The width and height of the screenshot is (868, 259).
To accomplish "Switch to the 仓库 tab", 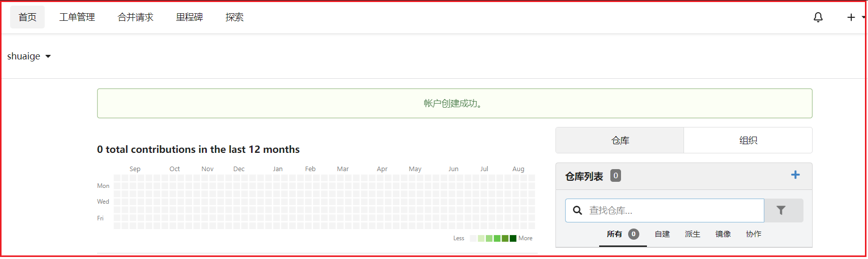I will pos(620,140).
